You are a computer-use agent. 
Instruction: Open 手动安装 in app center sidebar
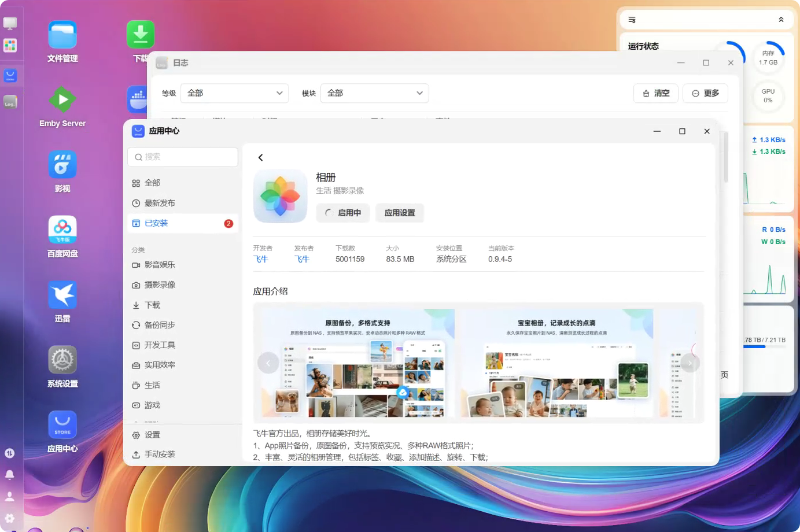pyautogui.click(x=183, y=455)
